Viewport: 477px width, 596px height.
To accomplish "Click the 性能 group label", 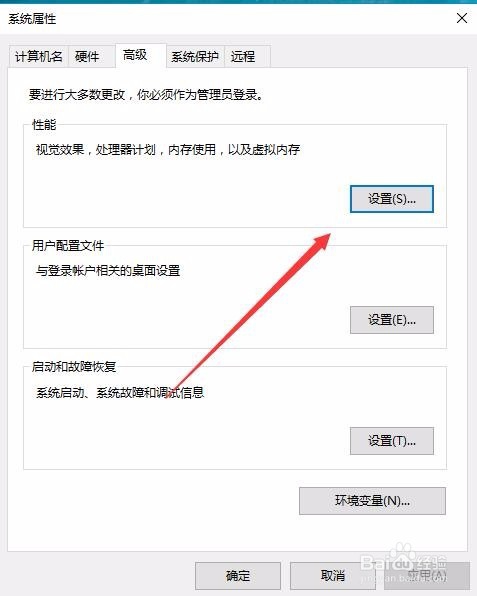I will 44,125.
